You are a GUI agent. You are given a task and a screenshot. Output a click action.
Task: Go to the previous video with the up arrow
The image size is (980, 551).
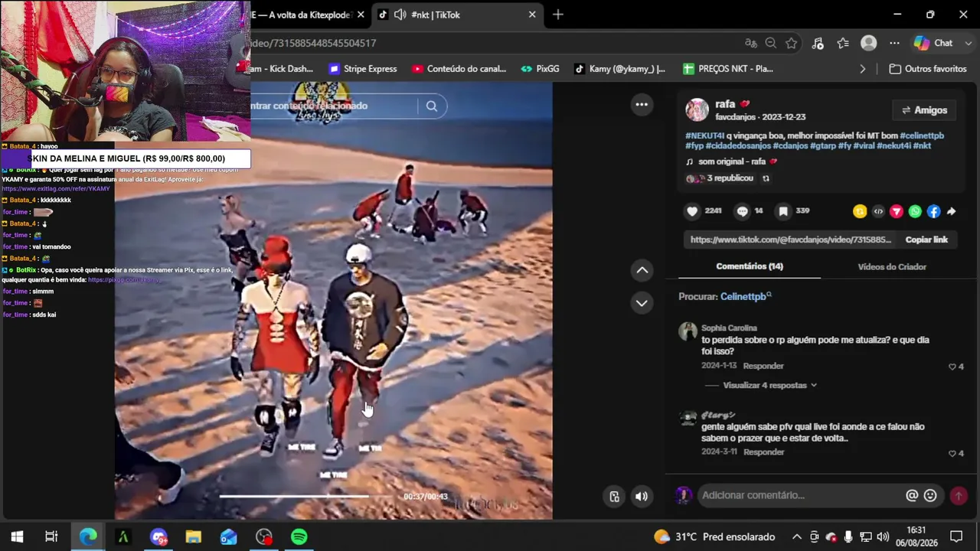point(642,270)
